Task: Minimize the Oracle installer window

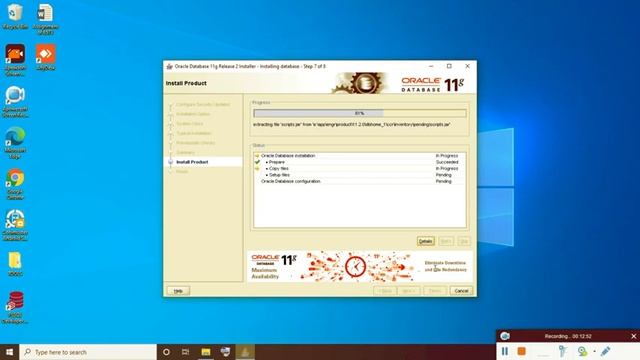Action: pyautogui.click(x=431, y=66)
